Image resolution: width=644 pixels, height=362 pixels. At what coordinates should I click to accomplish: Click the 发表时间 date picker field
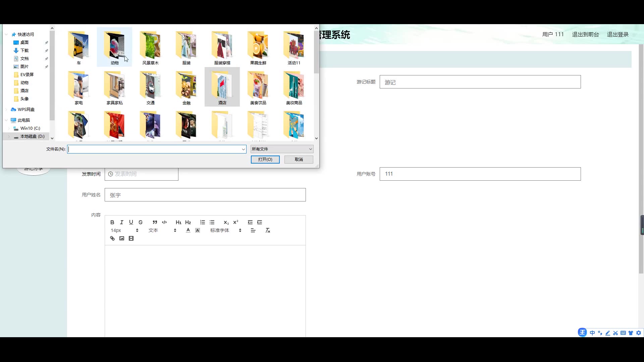point(141,174)
